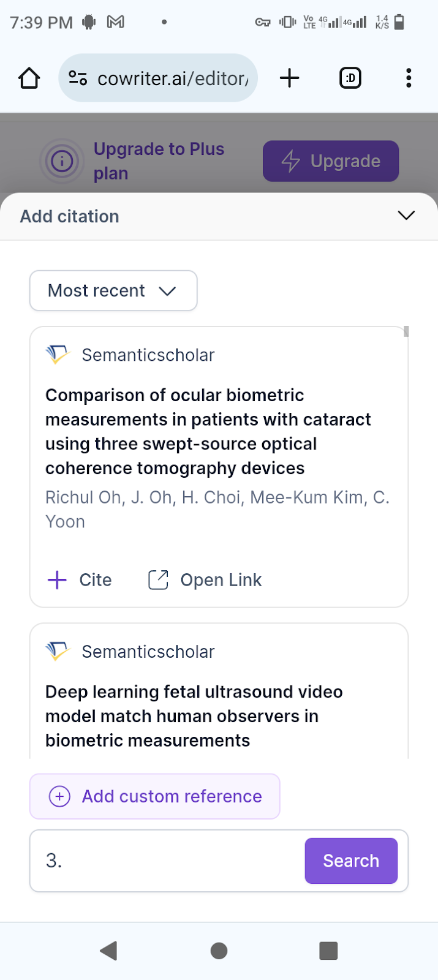Collapse the Add citation panel chevron
Viewport: 438px width, 980px height.
406,216
